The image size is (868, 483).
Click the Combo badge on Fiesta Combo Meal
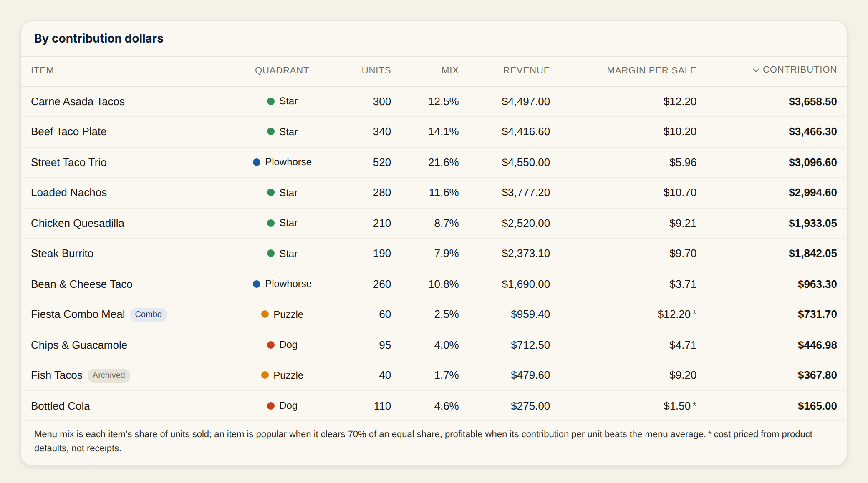pos(148,314)
